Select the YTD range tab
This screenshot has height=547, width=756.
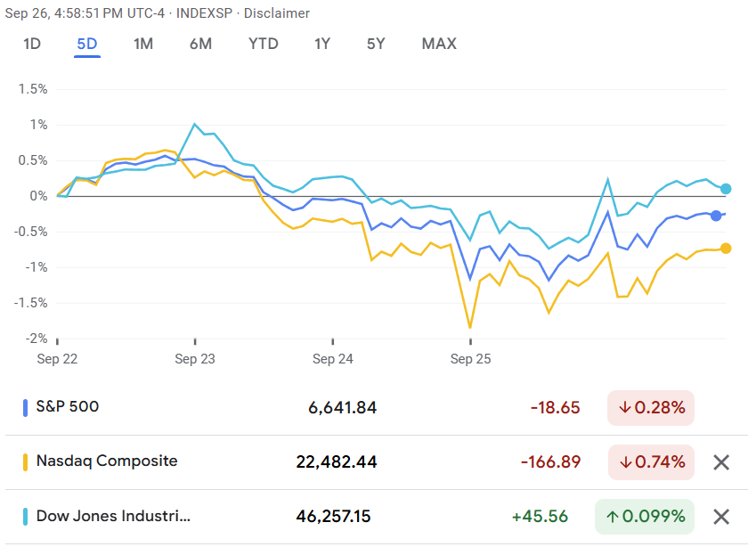coord(263,44)
